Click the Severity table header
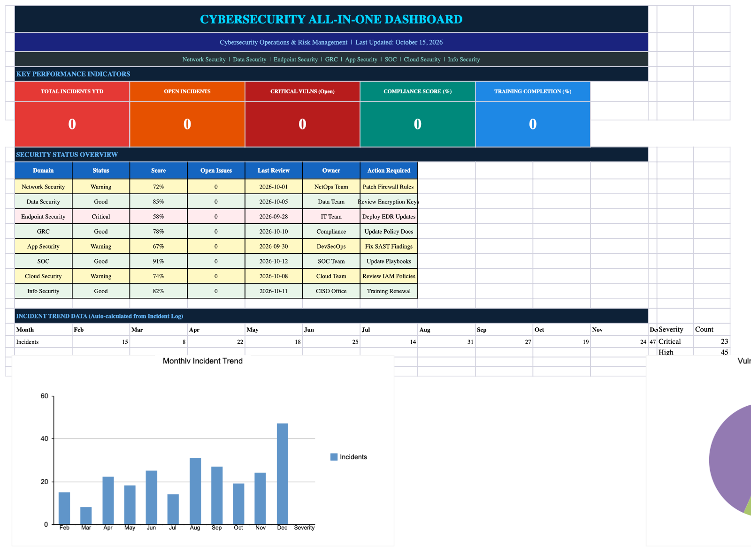Viewport: 751px width, 560px height. pyautogui.click(x=675, y=329)
